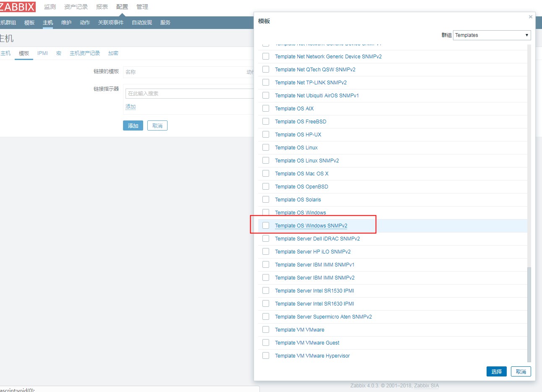Open Template VM VMware link

[x=299, y=330]
